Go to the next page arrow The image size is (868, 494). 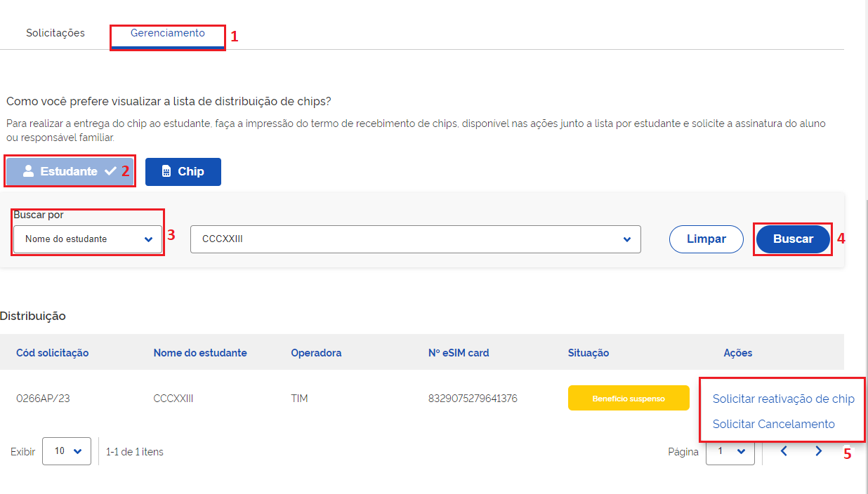(x=818, y=451)
